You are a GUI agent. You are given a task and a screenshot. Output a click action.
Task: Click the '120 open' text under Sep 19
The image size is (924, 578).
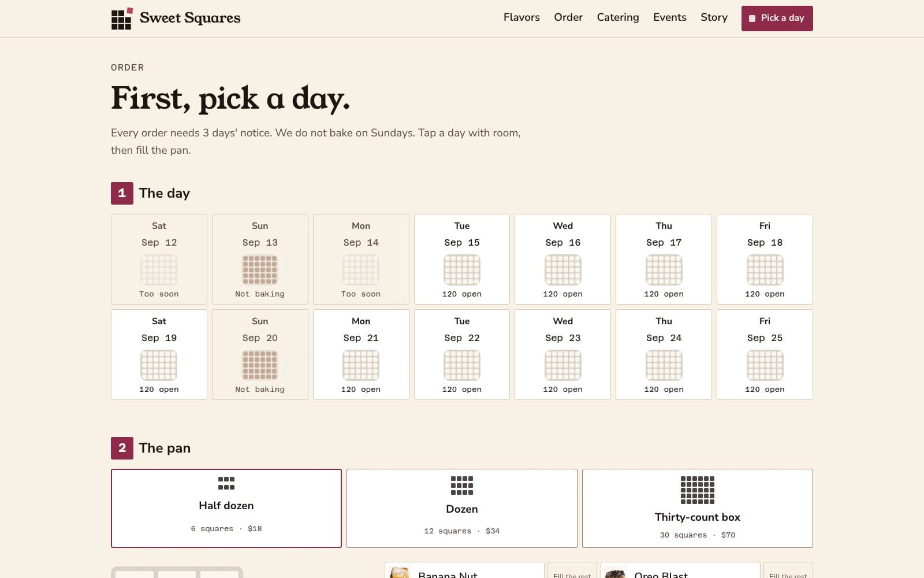pos(159,390)
